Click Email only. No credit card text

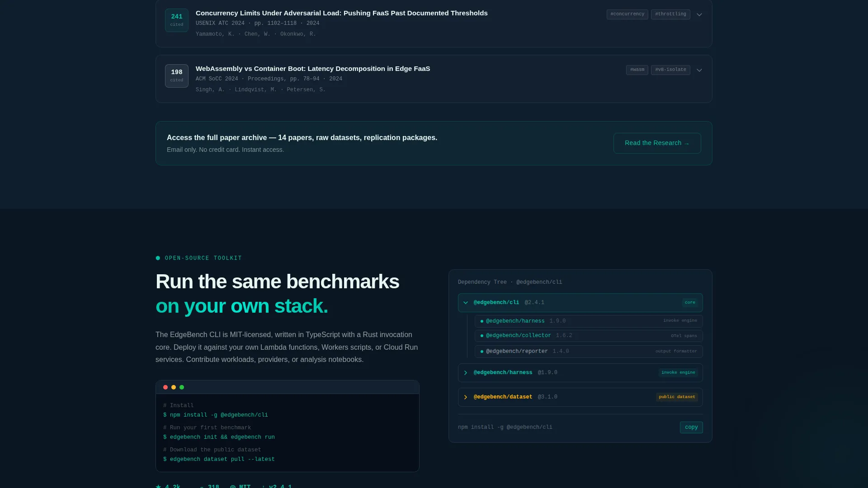[x=225, y=150]
